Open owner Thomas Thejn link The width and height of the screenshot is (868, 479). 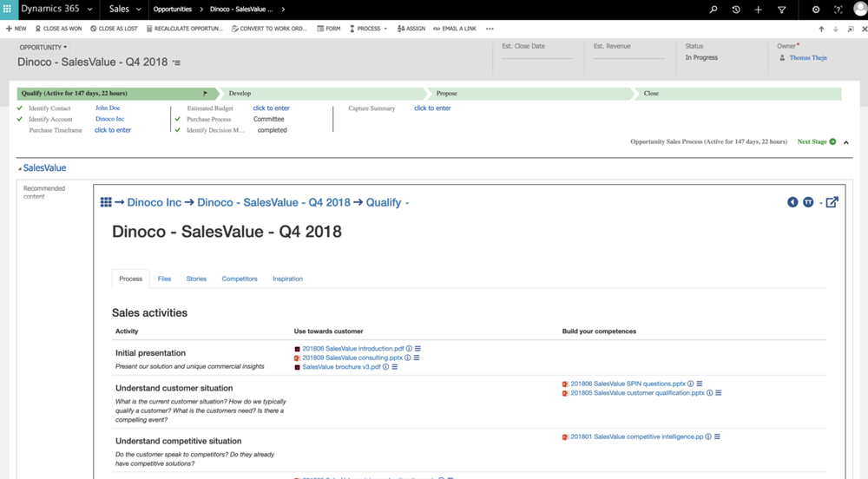click(x=808, y=57)
